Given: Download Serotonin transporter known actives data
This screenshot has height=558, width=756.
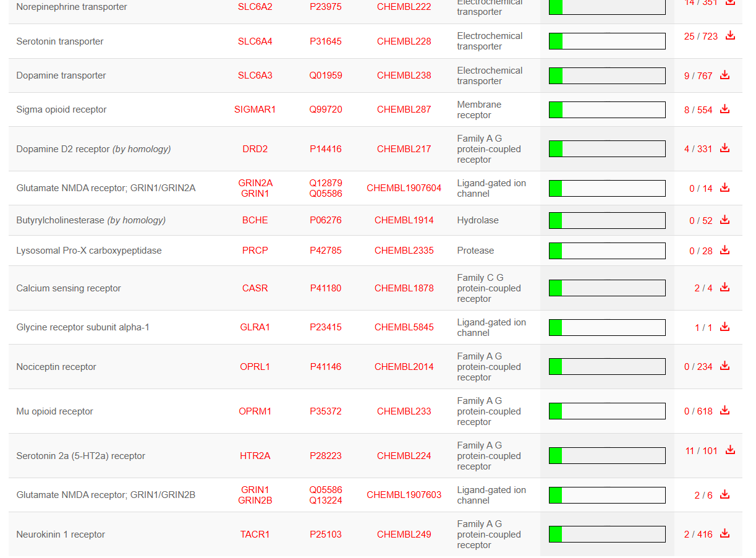Looking at the screenshot, I should 730,36.
